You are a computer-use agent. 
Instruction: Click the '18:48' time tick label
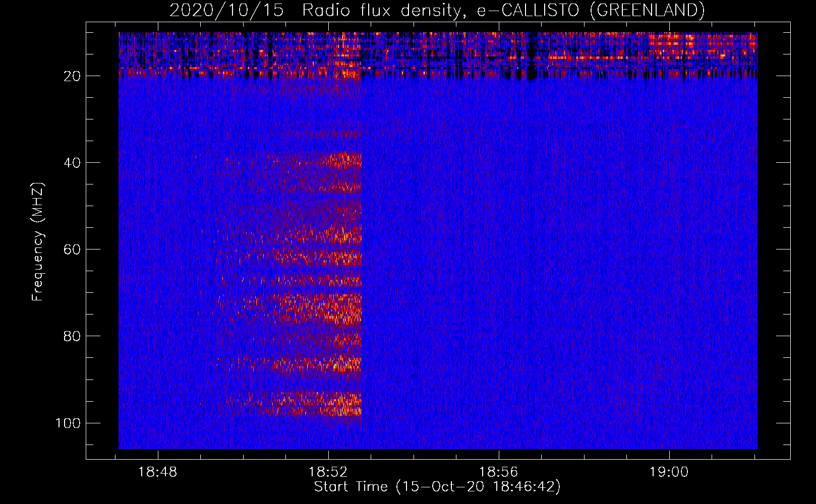(158, 472)
